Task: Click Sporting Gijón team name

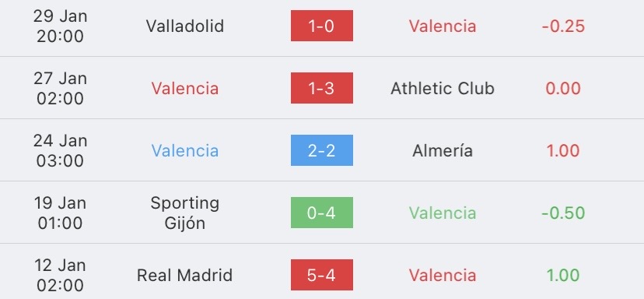Action: click(x=185, y=213)
